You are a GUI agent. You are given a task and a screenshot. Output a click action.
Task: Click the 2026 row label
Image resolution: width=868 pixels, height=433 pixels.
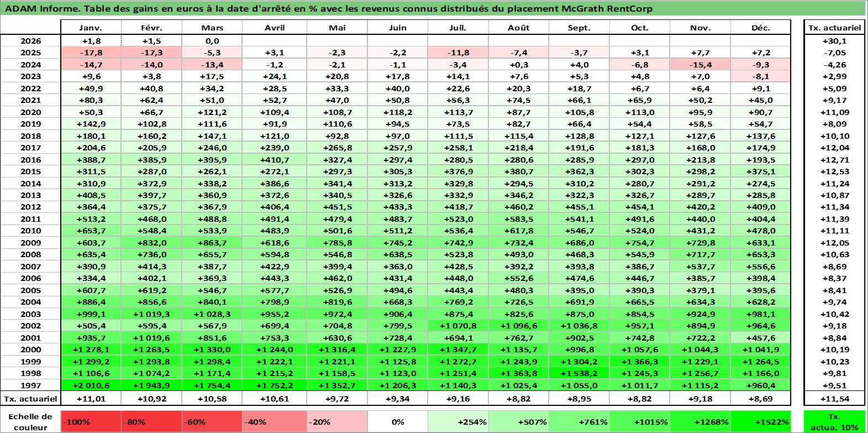30,41
